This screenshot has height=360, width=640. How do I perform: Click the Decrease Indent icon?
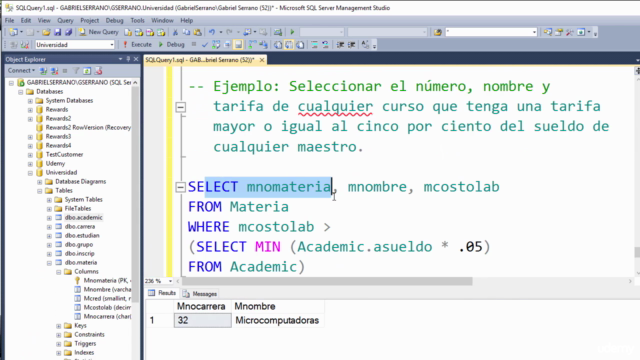click(340, 44)
